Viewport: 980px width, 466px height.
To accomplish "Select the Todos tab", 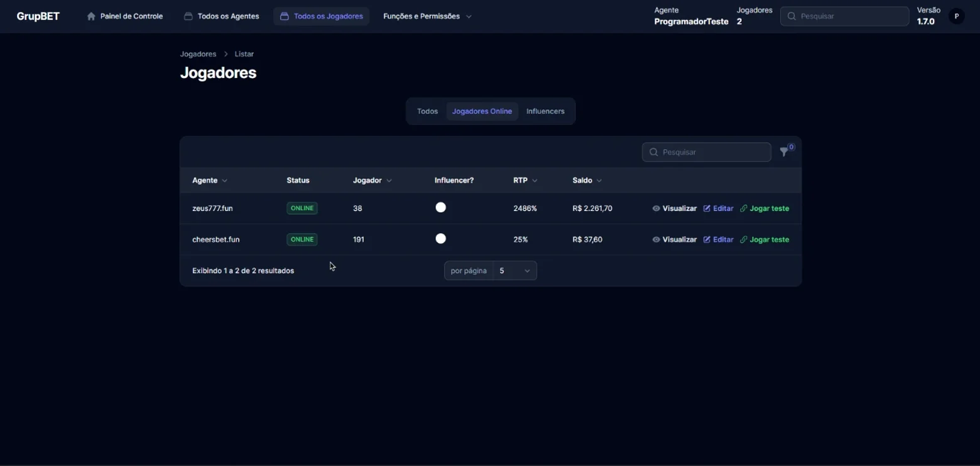I will pyautogui.click(x=427, y=111).
